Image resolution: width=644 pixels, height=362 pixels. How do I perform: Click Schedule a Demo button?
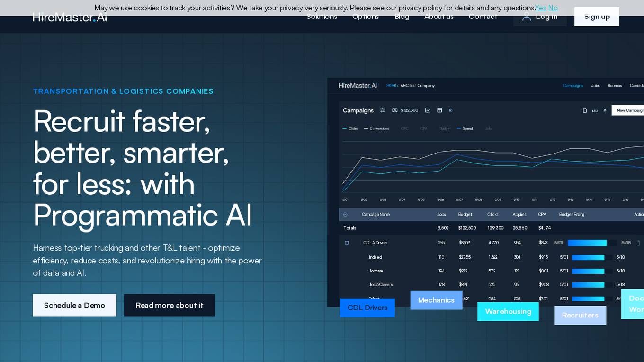pos(74,305)
